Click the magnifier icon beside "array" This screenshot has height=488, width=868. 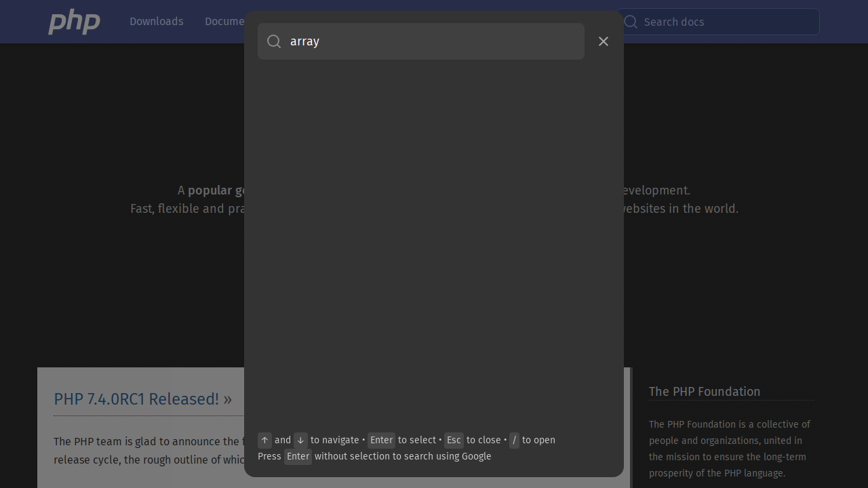click(274, 41)
